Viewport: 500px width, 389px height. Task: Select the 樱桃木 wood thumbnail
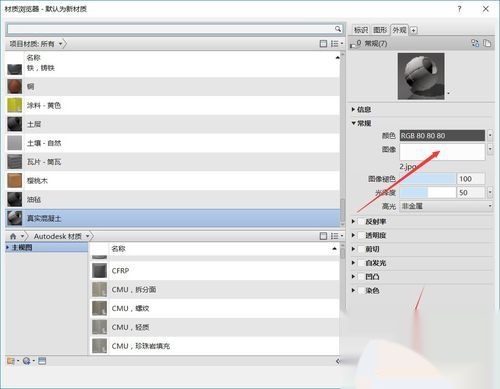(15, 181)
